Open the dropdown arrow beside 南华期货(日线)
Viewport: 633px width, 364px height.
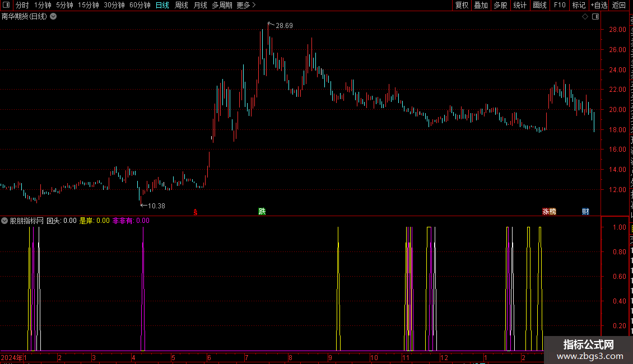53,17
